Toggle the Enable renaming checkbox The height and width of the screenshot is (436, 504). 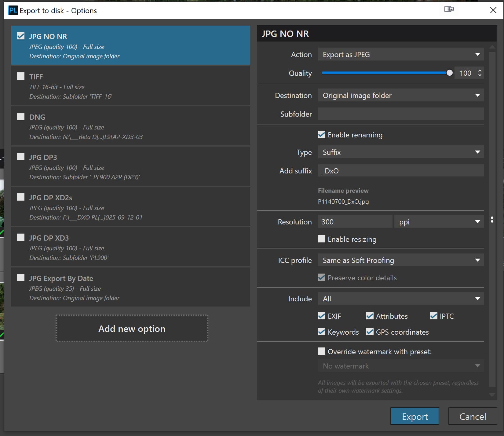point(322,135)
